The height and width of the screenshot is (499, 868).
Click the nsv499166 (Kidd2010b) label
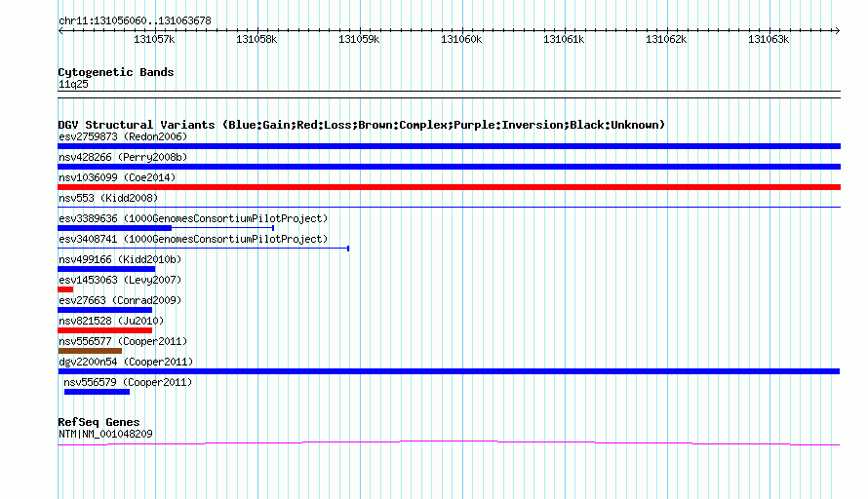click(x=120, y=259)
